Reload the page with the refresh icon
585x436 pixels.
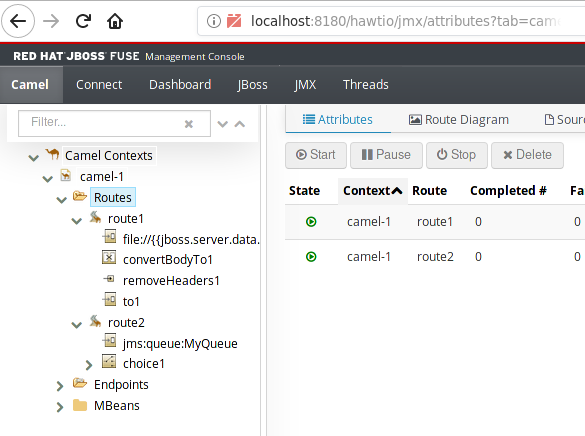click(83, 21)
